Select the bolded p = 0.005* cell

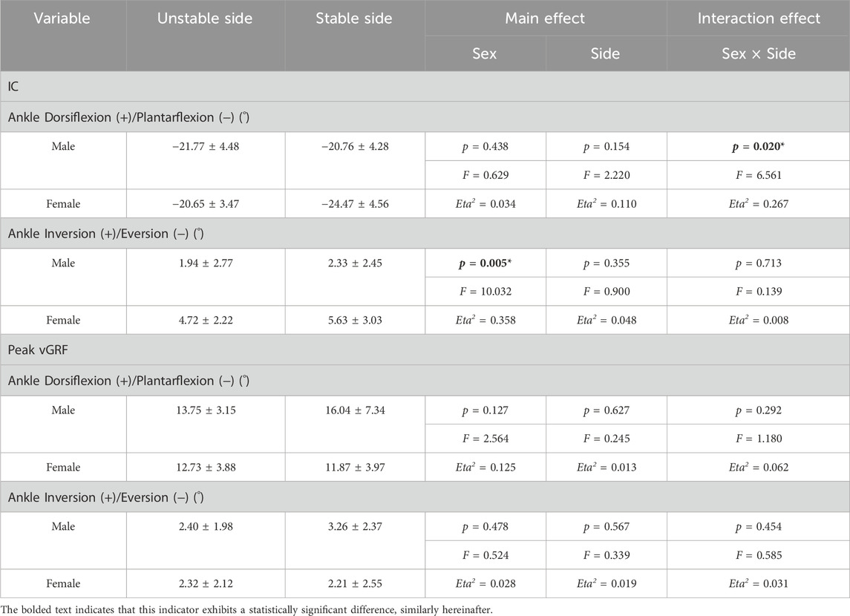486,263
